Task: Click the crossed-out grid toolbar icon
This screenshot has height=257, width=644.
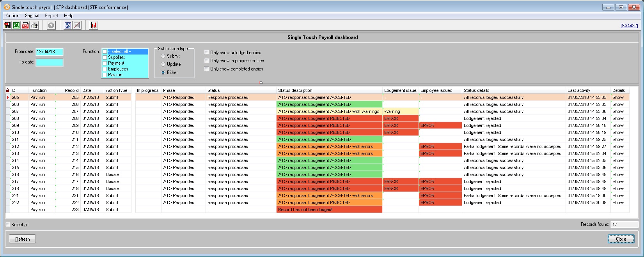Action: pos(77,25)
